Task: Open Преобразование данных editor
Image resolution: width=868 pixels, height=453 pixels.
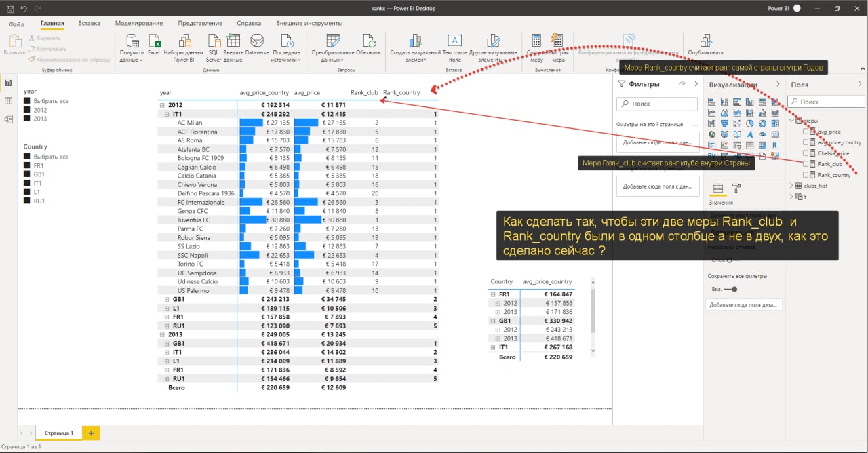Action: [333, 48]
